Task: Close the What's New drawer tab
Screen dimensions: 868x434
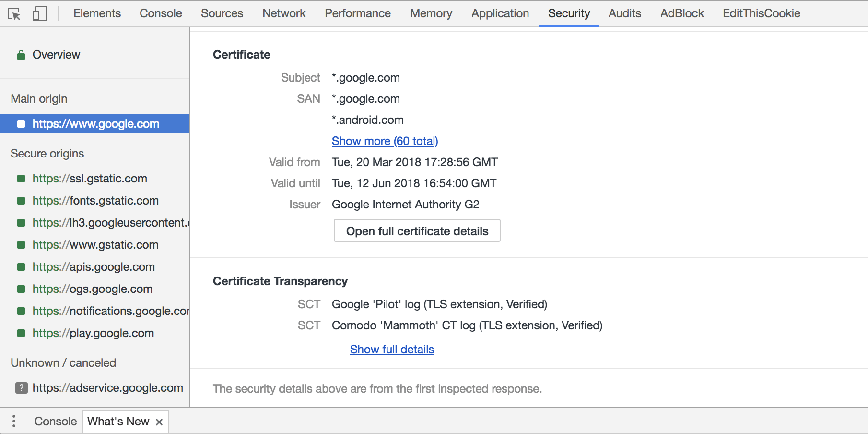Action: pyautogui.click(x=159, y=422)
